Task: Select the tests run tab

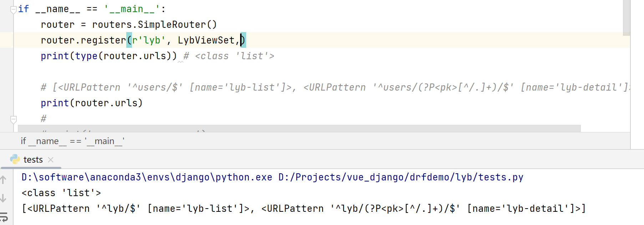Action: pyautogui.click(x=33, y=160)
